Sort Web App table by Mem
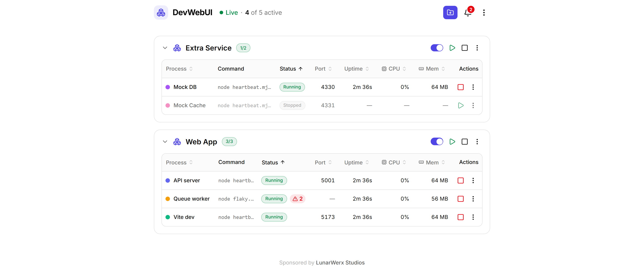Screen dimensions: 644x277 tap(432, 162)
